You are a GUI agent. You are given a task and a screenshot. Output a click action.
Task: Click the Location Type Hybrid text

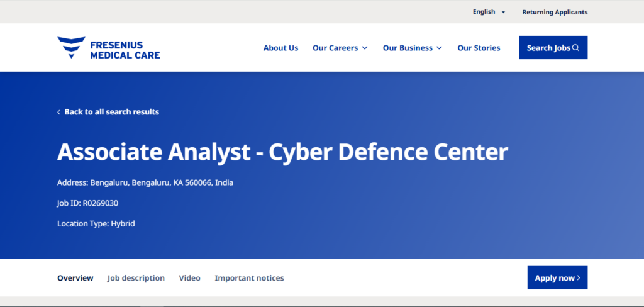(x=96, y=224)
